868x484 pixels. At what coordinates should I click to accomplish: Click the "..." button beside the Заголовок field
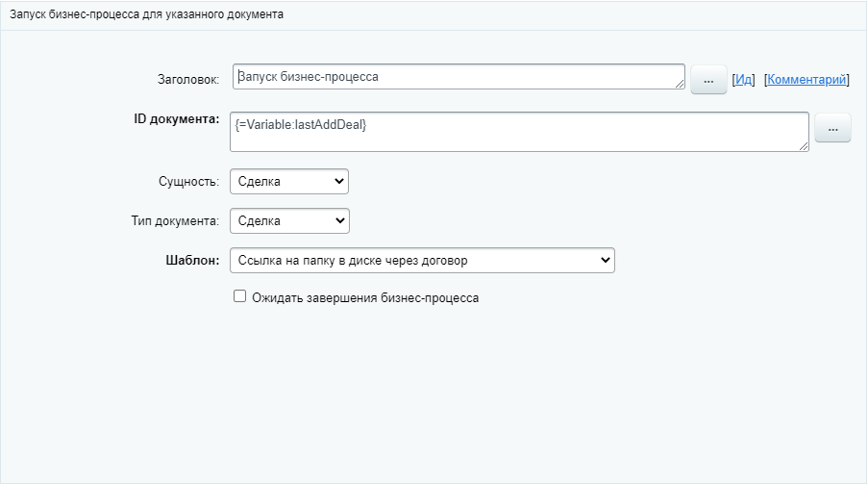(708, 81)
